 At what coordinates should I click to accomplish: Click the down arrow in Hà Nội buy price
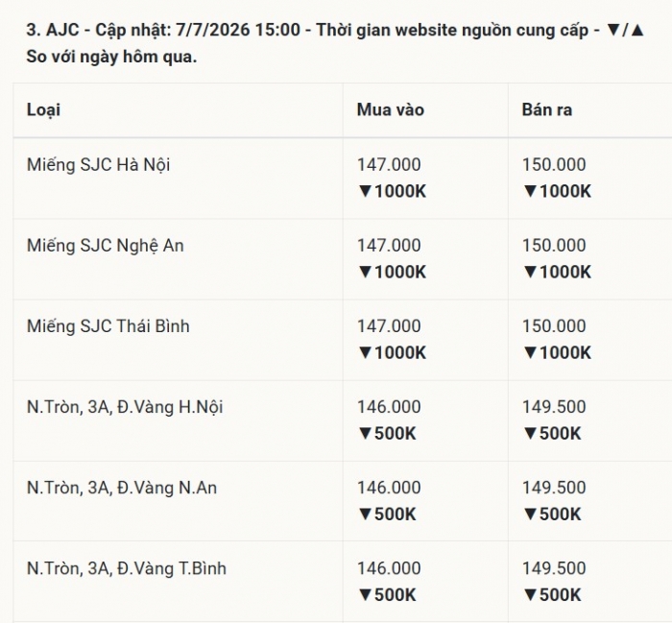[365, 192]
